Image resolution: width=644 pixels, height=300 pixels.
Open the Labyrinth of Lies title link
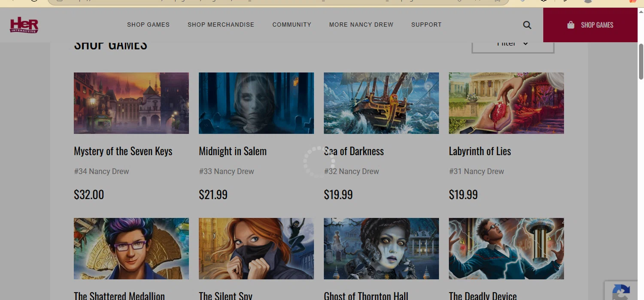pyautogui.click(x=480, y=151)
